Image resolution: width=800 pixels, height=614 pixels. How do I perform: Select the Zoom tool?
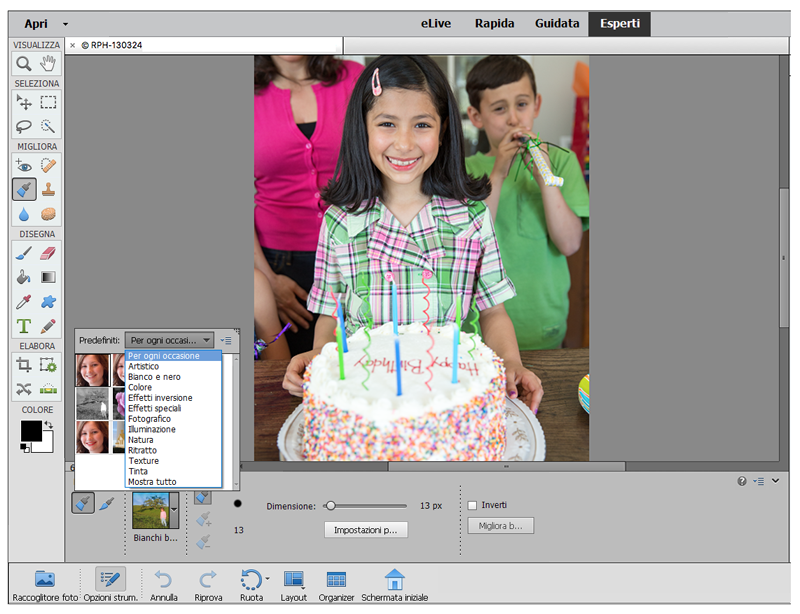(23, 64)
